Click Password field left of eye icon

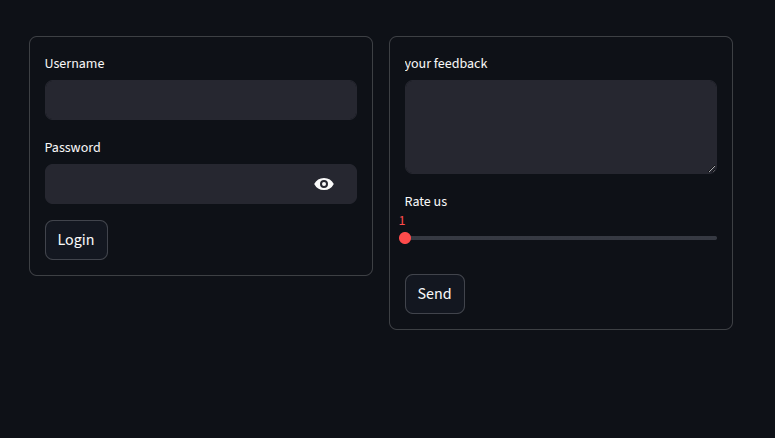coord(178,184)
